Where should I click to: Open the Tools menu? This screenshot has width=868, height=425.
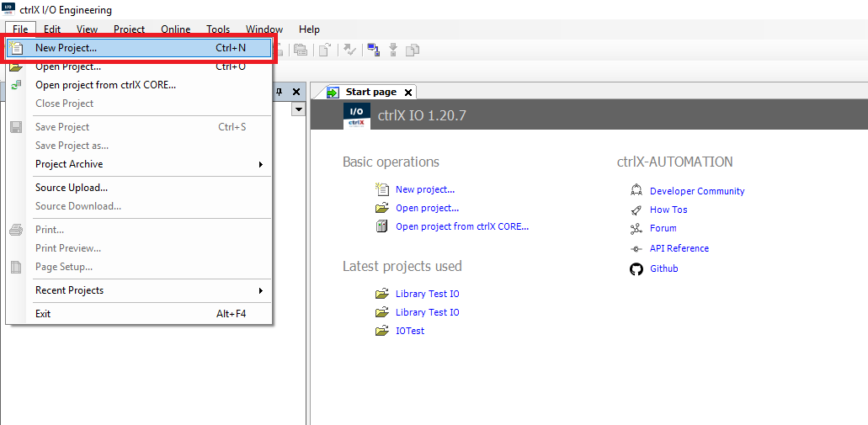click(218, 29)
